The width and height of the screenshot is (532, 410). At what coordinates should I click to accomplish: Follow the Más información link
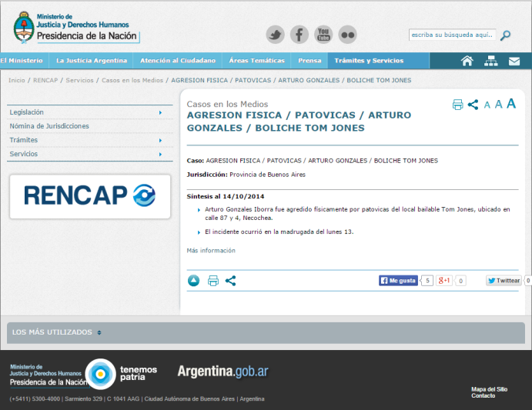211,251
